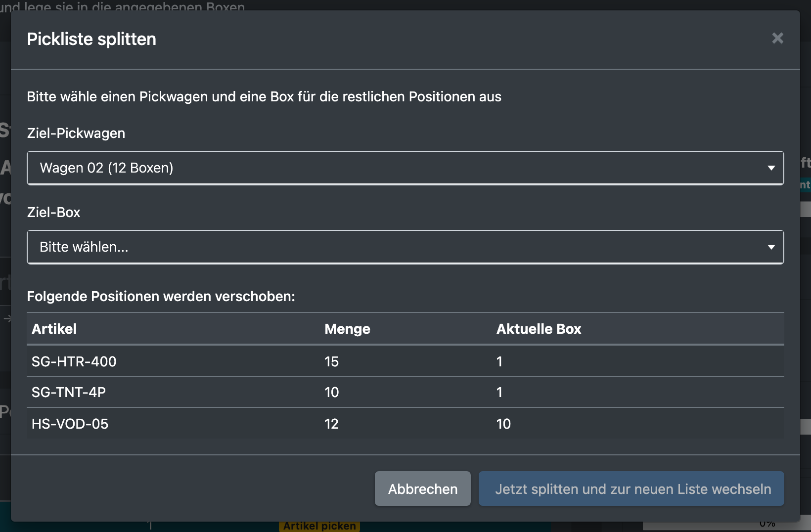Click current box 10 in HS-VOD-05 row
The width and height of the screenshot is (811, 532).
[x=504, y=424]
